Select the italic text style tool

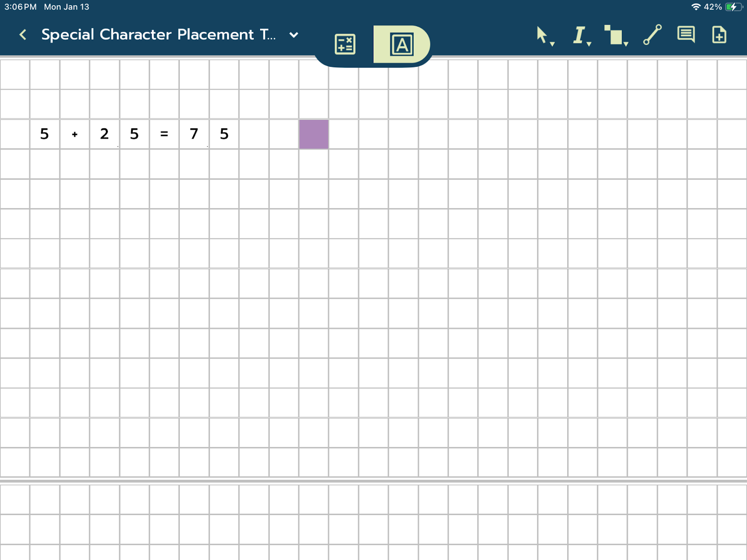coord(579,35)
